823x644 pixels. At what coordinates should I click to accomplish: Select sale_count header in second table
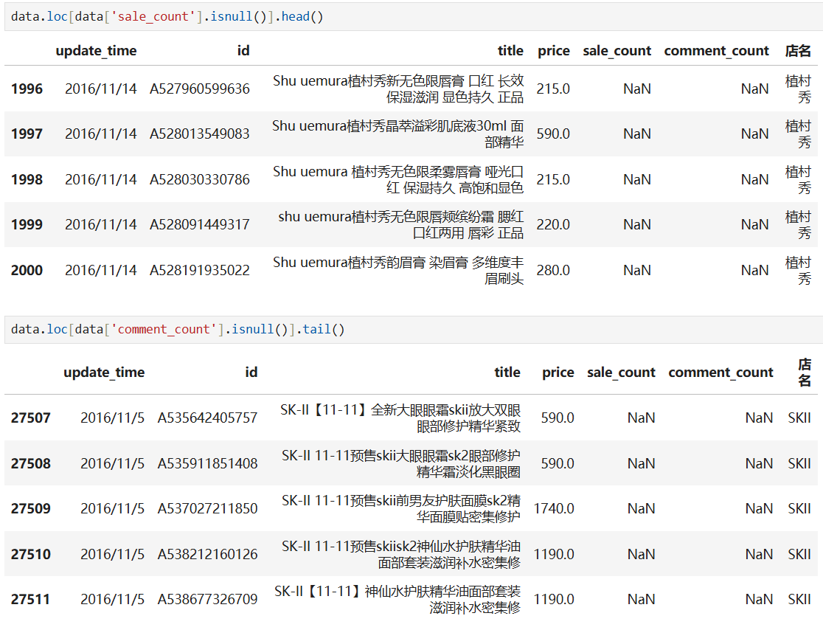(621, 372)
